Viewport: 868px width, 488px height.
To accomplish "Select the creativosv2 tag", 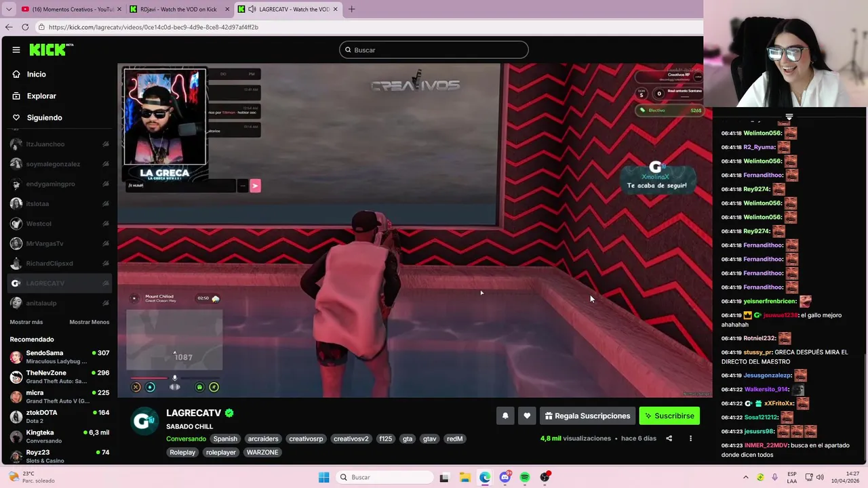I will tap(351, 439).
